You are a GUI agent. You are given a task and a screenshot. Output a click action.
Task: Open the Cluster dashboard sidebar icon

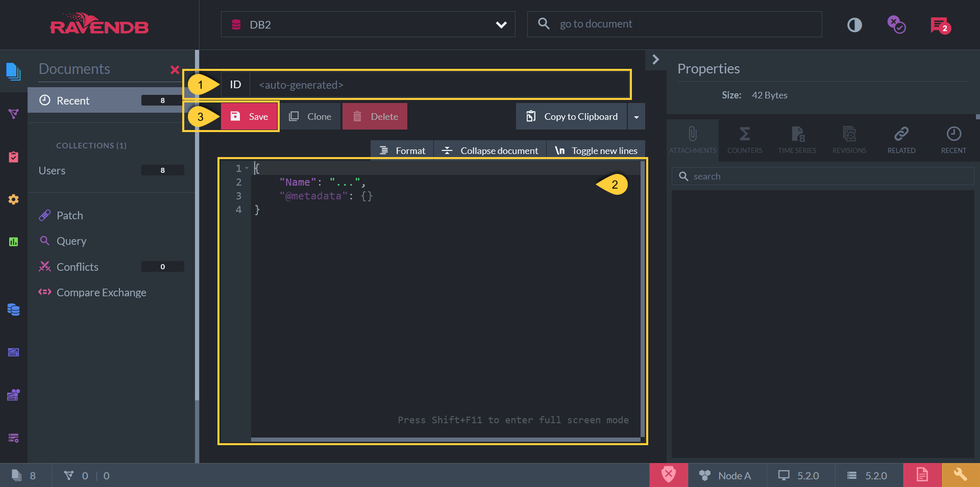pos(13,395)
